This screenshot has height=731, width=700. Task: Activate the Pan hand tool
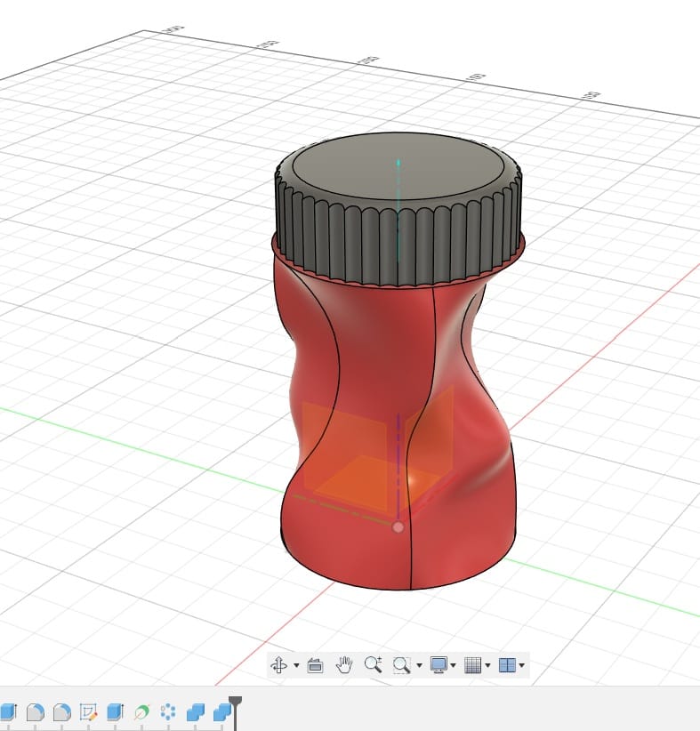344,663
